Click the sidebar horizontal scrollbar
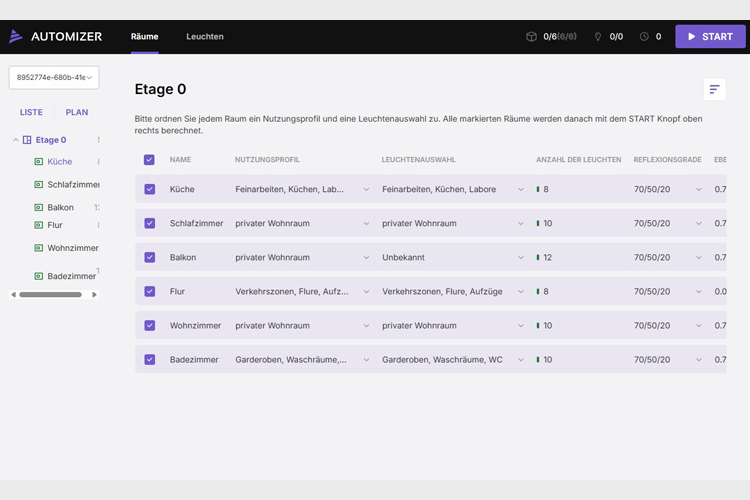750x500 pixels. pyautogui.click(x=50, y=295)
